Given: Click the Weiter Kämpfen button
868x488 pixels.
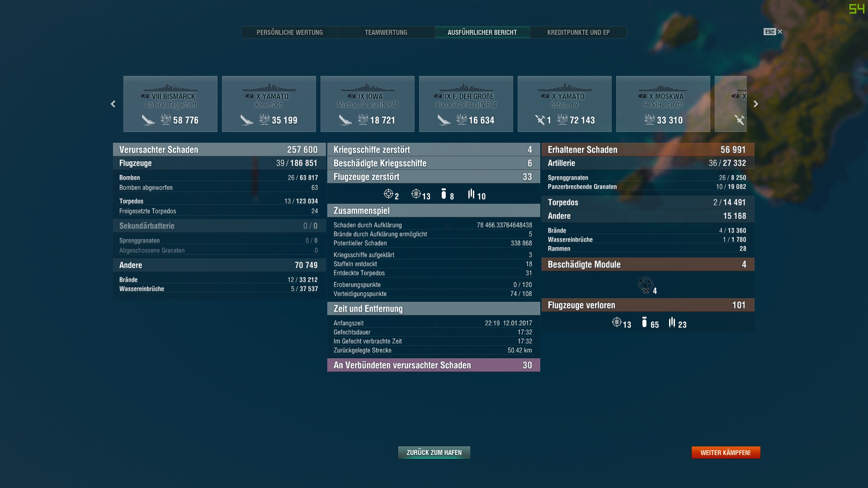Looking at the screenshot, I should tap(726, 452).
